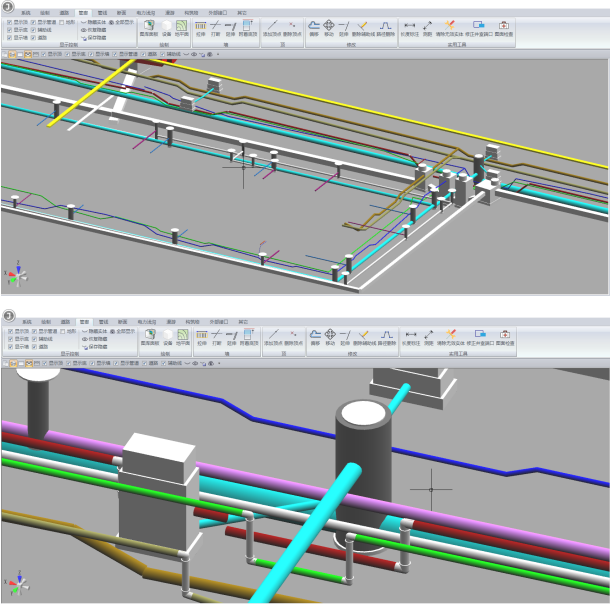Select 删除顶点 tool in top window
Screen dimensions: 611x604
pyautogui.click(x=292, y=28)
